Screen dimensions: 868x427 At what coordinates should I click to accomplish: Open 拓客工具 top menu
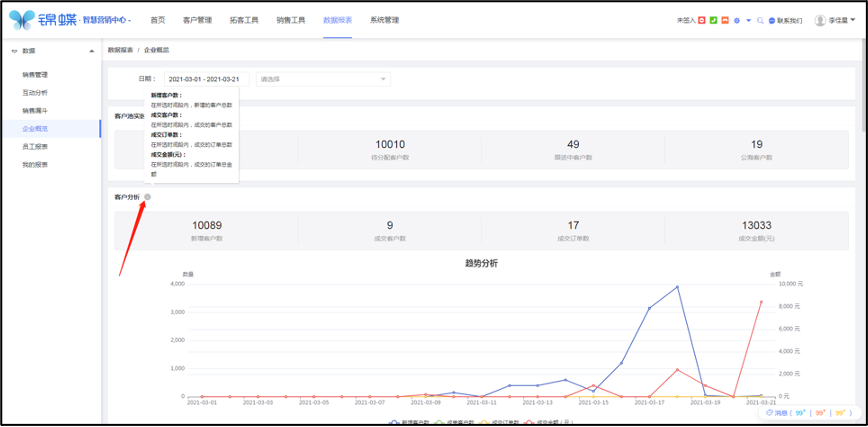pyautogui.click(x=244, y=20)
